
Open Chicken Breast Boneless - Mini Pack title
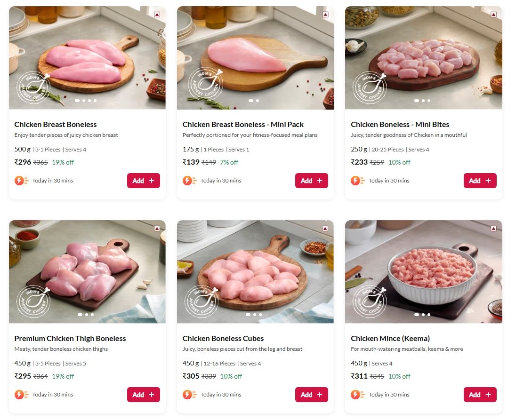pos(243,124)
